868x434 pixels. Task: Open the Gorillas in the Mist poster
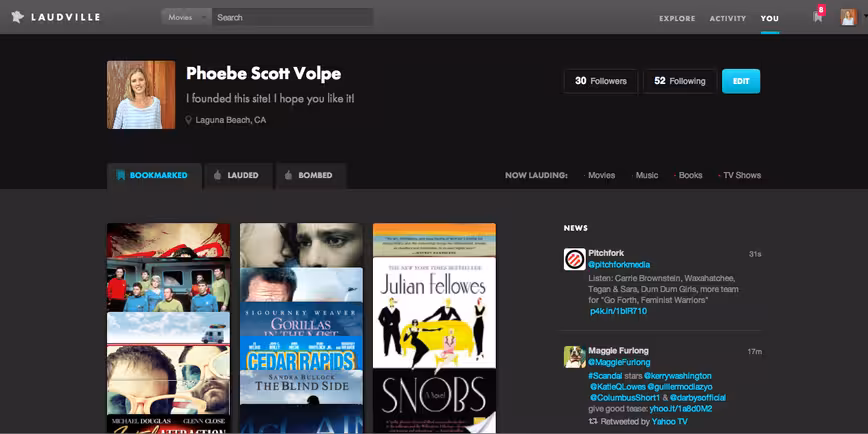point(301,319)
